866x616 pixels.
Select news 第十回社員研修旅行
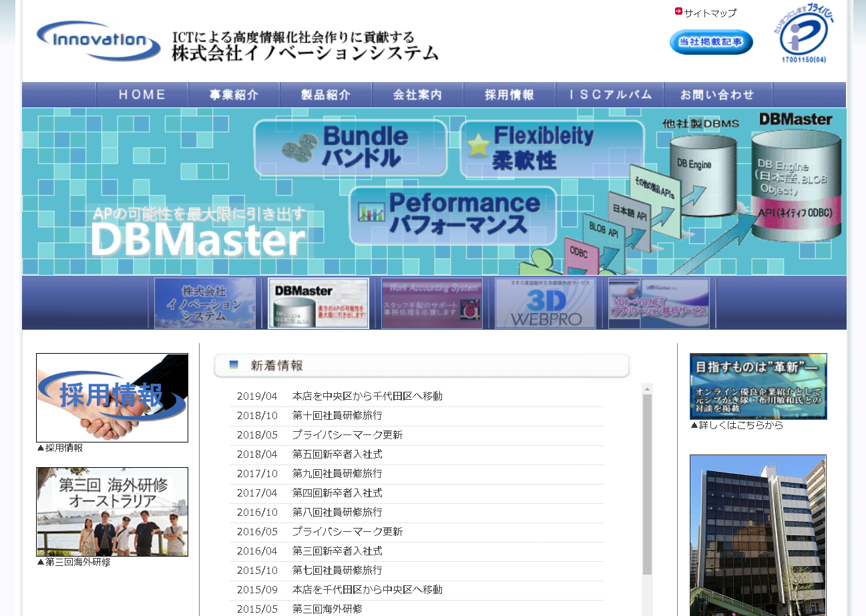337,416
